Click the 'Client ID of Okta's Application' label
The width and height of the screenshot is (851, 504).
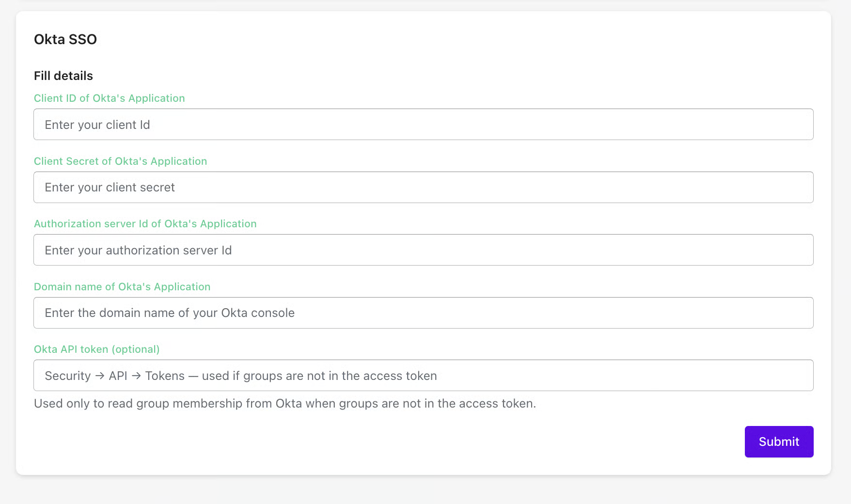[x=109, y=98]
